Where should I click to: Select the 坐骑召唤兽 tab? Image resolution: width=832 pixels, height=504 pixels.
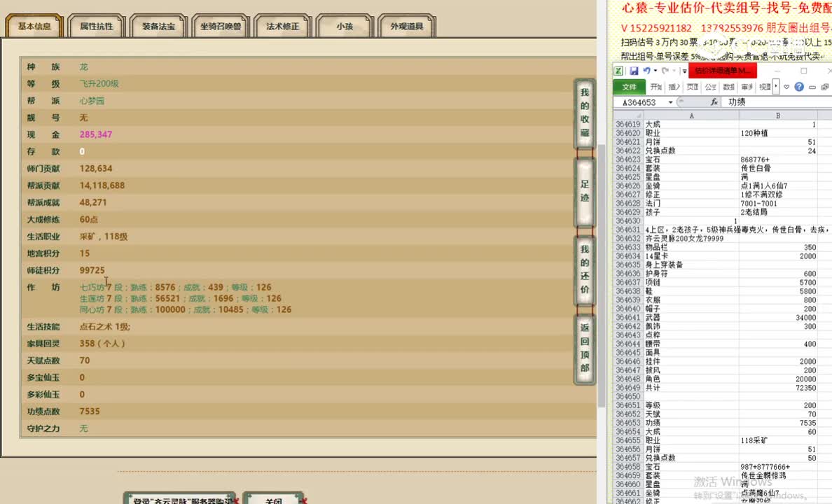pos(221,26)
